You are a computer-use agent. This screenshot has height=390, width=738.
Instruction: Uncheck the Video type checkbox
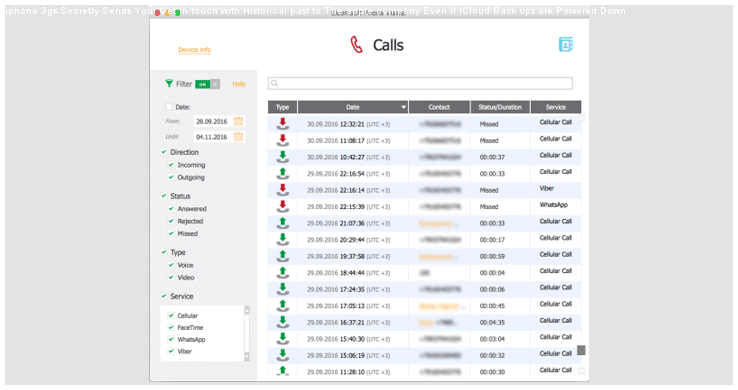click(x=171, y=277)
